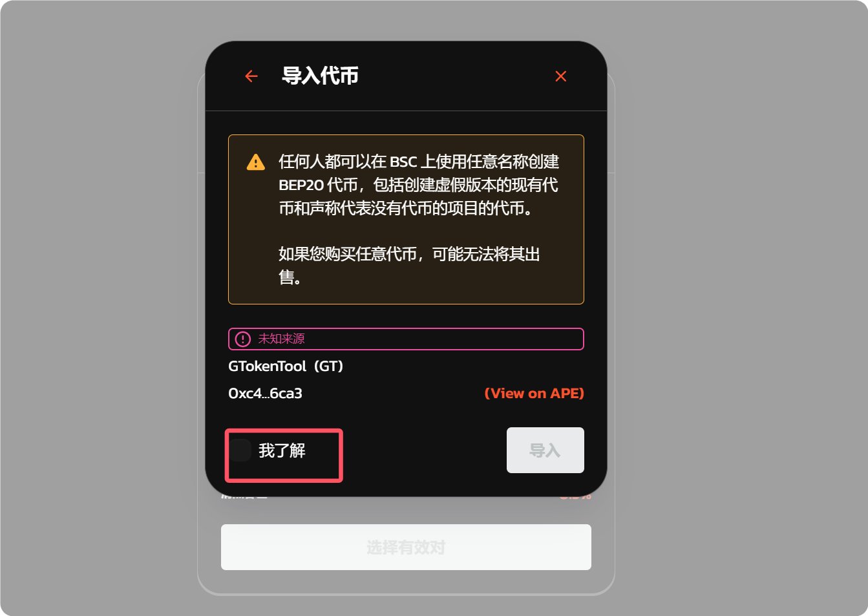Click the 我了解 label text

pos(282,451)
